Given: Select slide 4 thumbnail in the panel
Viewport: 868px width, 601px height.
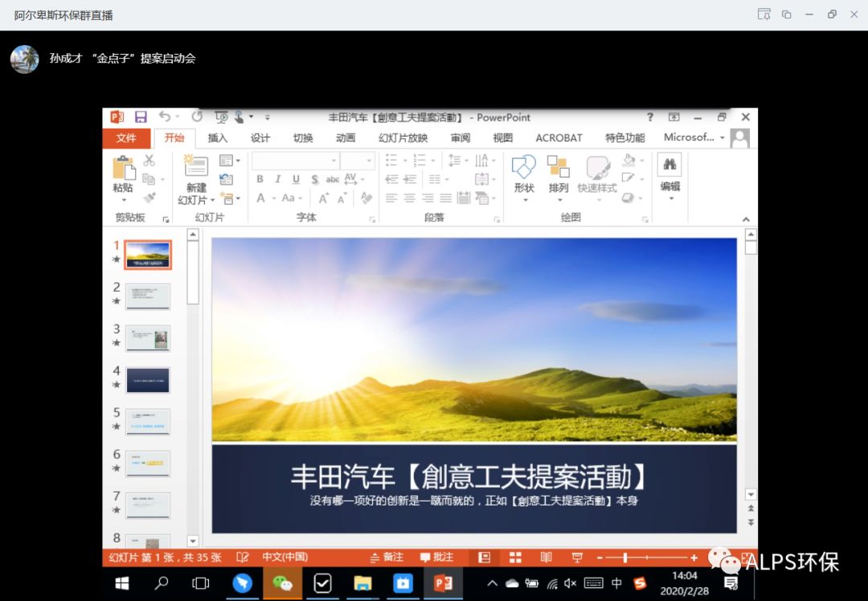Looking at the screenshot, I should pos(148,380).
